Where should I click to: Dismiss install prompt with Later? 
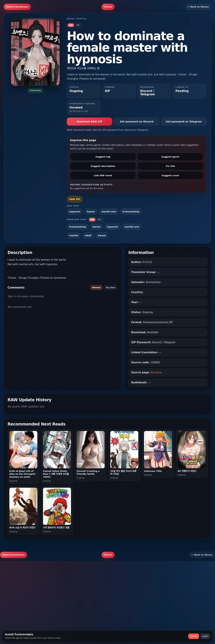pos(205,636)
